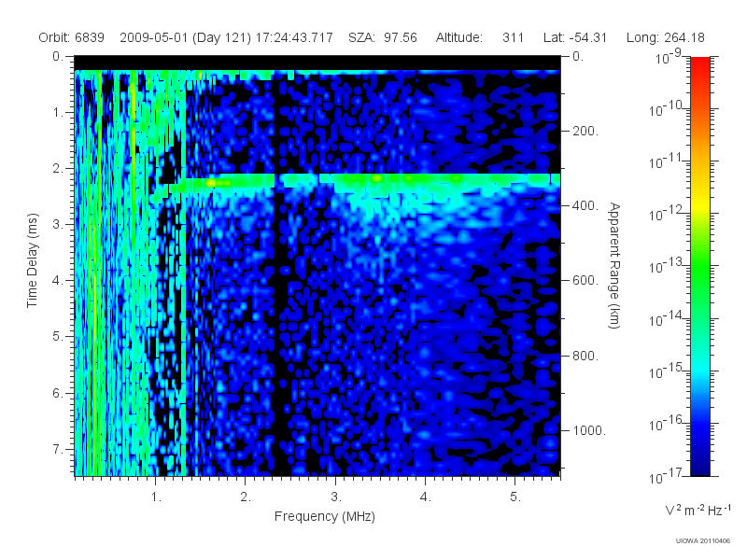Click the 7. tick on time delay axis
This screenshot has height=560, width=747.
click(58, 449)
